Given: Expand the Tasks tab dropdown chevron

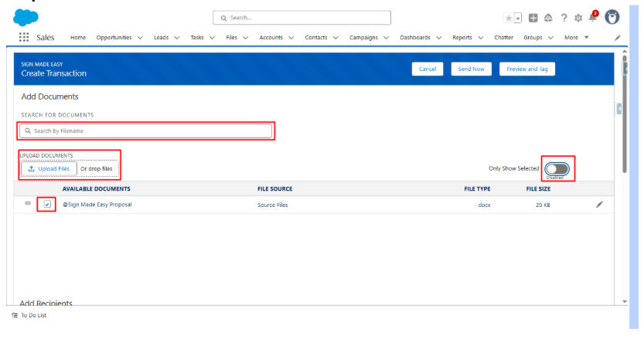Looking at the screenshot, I should pos(212,38).
